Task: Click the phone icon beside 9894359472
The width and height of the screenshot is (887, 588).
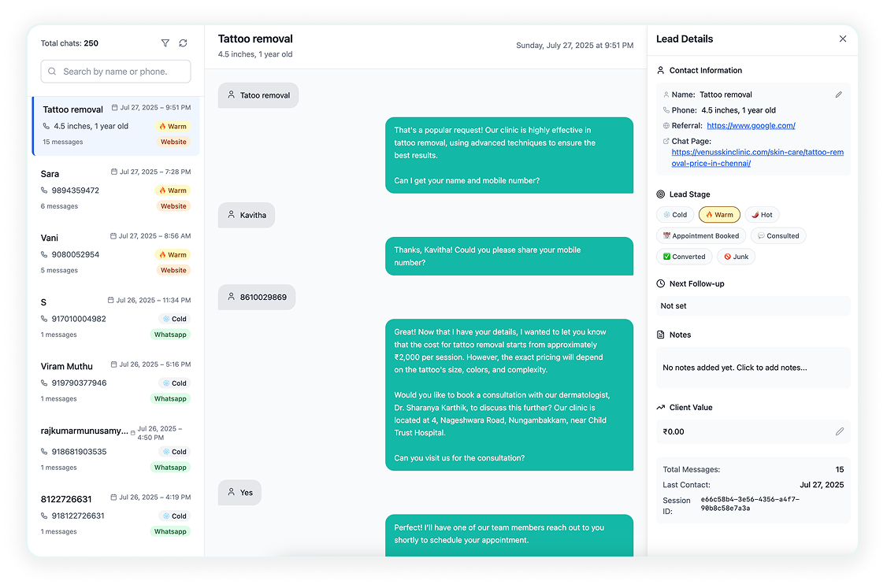Action: coord(45,190)
